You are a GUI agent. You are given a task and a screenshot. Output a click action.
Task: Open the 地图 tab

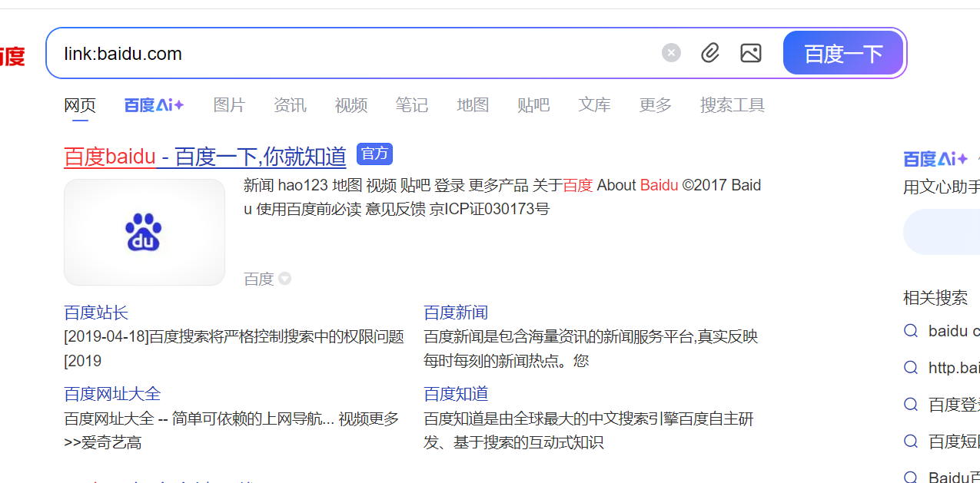(x=473, y=105)
